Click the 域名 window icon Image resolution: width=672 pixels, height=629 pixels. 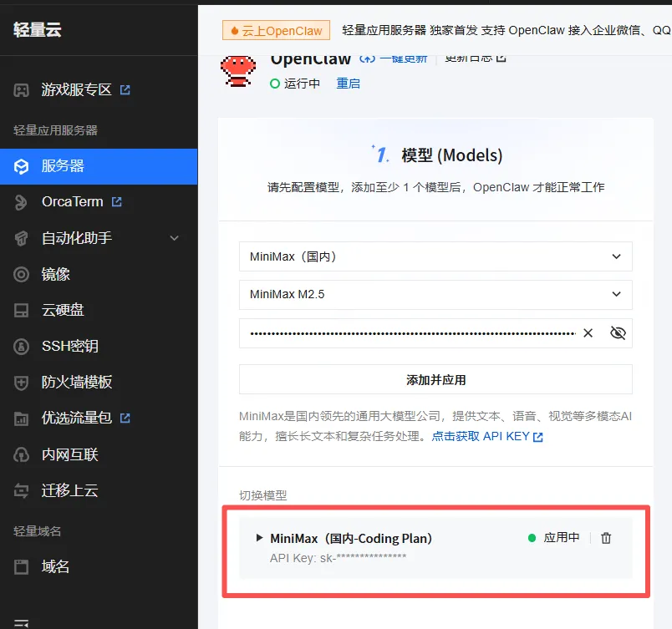pos(21,567)
